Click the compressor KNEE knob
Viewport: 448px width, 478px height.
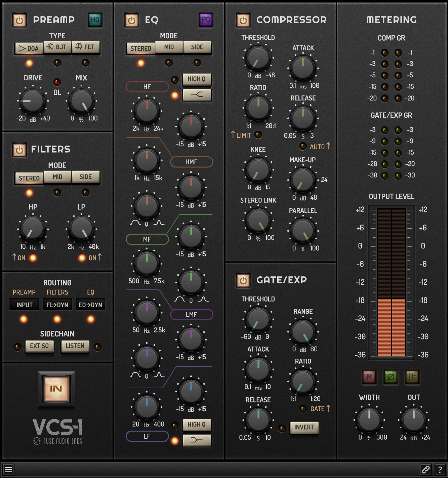click(258, 170)
